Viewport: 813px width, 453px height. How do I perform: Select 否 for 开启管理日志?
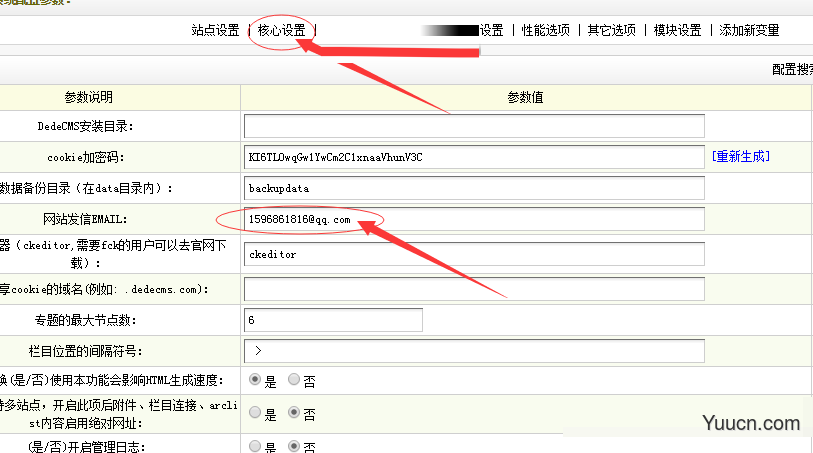[294, 446]
